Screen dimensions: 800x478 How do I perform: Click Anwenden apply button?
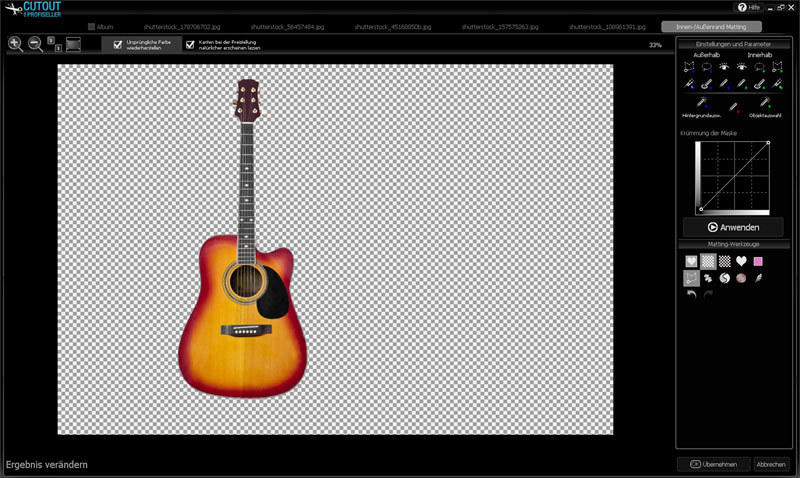pyautogui.click(x=733, y=227)
